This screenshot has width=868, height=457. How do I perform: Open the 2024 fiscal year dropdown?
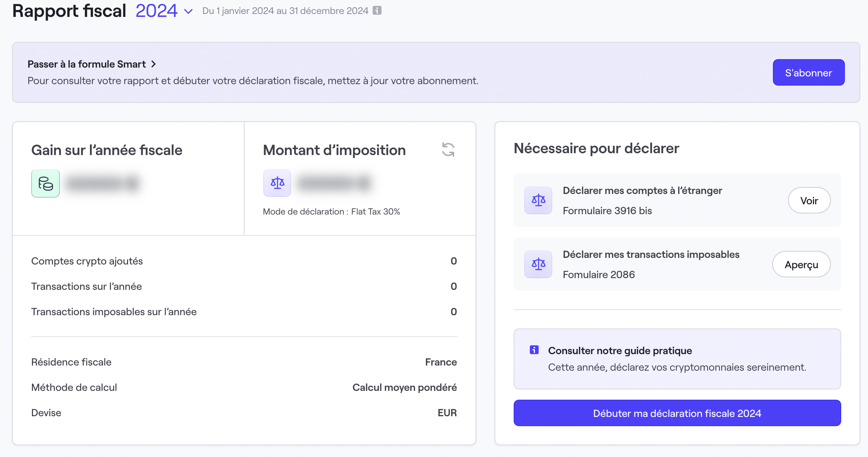[x=157, y=11]
